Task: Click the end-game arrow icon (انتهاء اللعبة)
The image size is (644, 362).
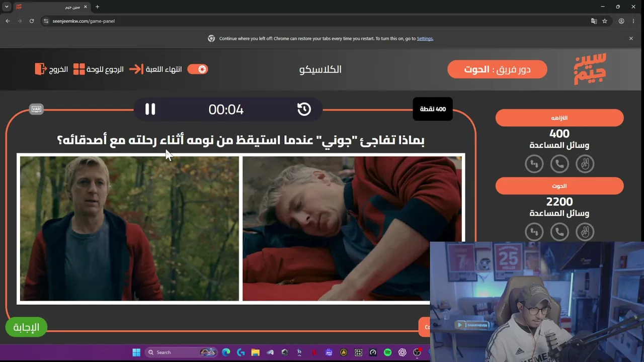Action: pyautogui.click(x=136, y=69)
